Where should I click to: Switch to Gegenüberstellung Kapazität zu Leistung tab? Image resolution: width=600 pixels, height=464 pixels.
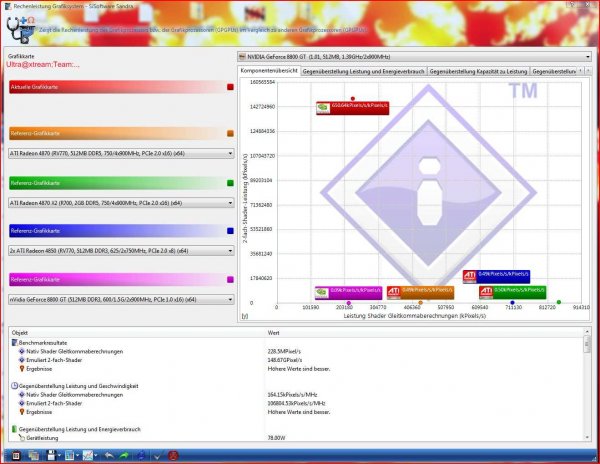[x=478, y=72]
